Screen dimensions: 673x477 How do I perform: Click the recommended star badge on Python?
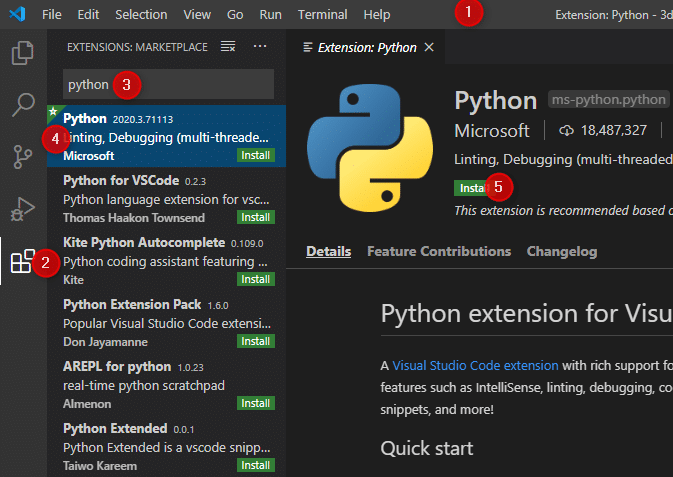coord(53,112)
